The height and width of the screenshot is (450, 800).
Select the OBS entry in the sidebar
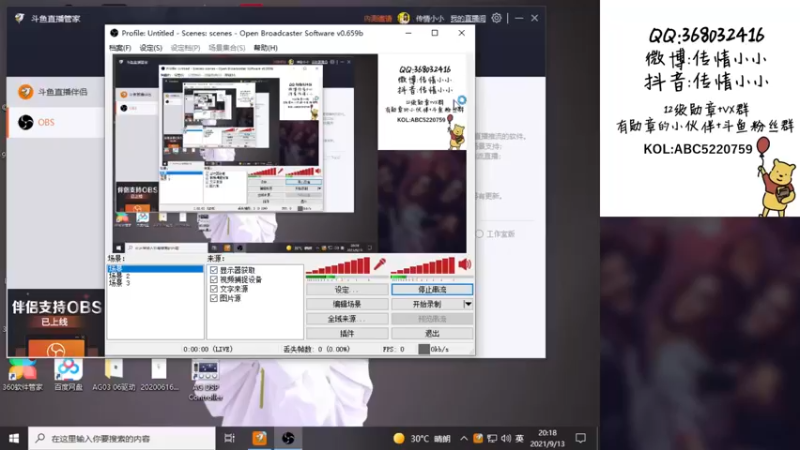tap(55, 122)
